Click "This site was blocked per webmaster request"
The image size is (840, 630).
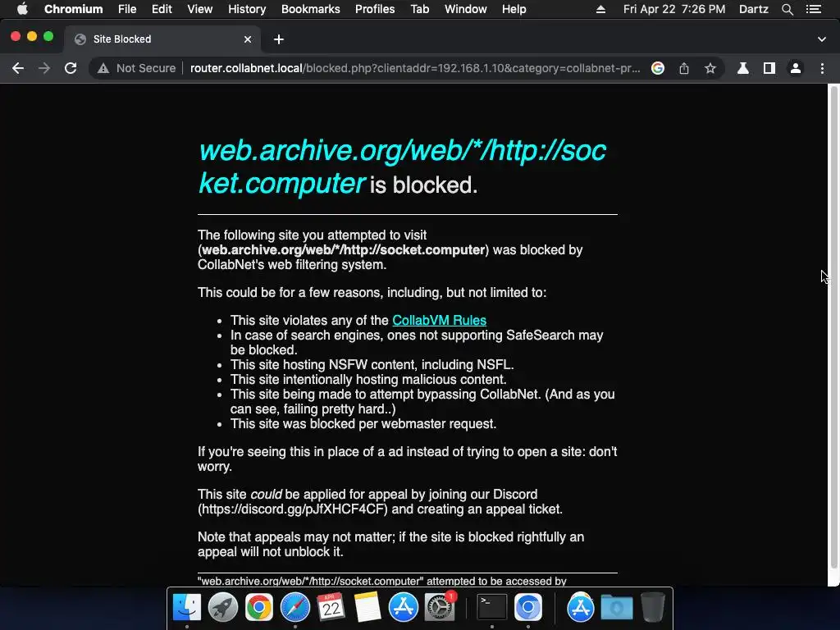pos(363,424)
